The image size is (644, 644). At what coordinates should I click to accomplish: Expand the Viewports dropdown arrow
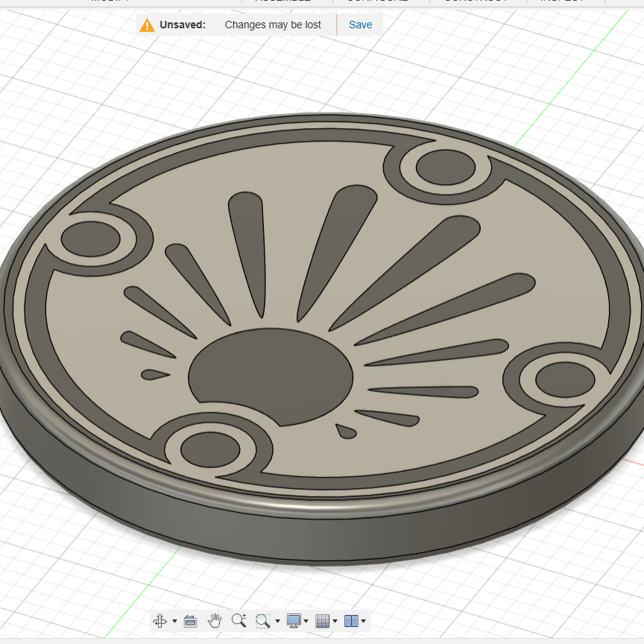click(364, 621)
